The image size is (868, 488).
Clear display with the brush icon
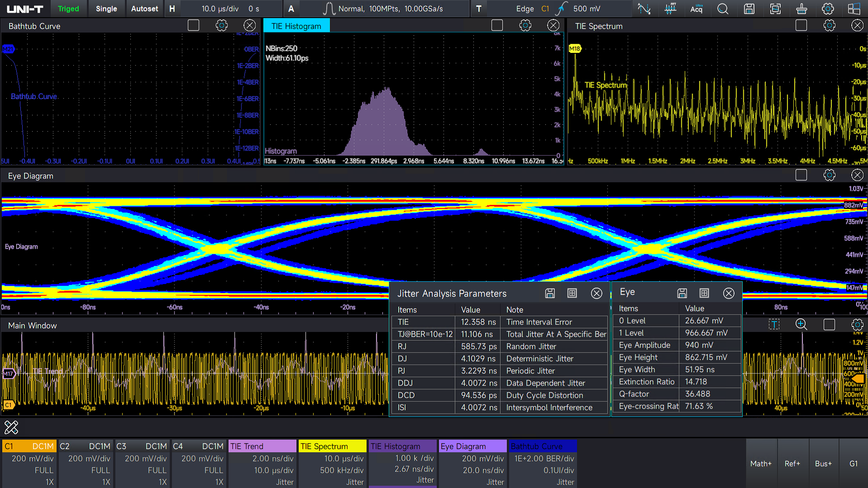coord(802,9)
